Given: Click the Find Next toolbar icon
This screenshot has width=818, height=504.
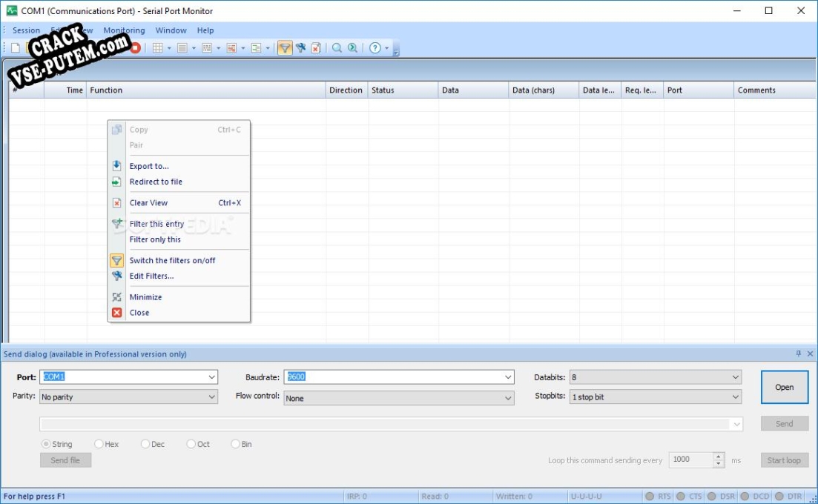Looking at the screenshot, I should coord(353,48).
